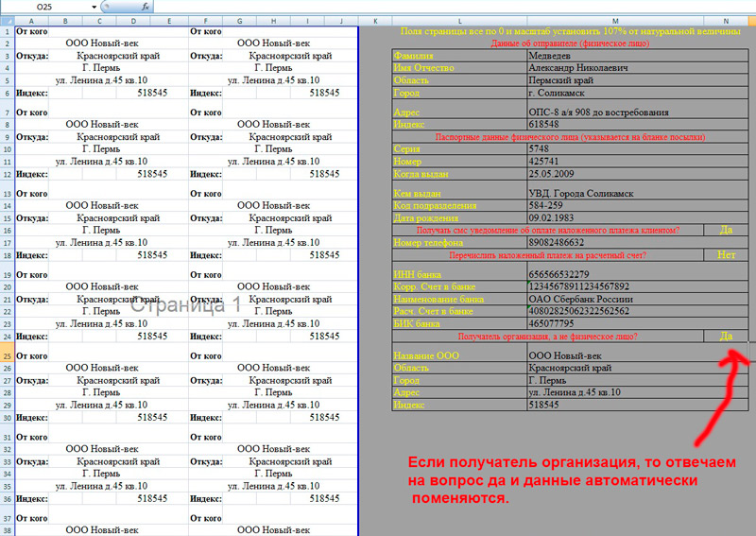
Task: Select the sender index cell 618548
Action: tap(614, 124)
